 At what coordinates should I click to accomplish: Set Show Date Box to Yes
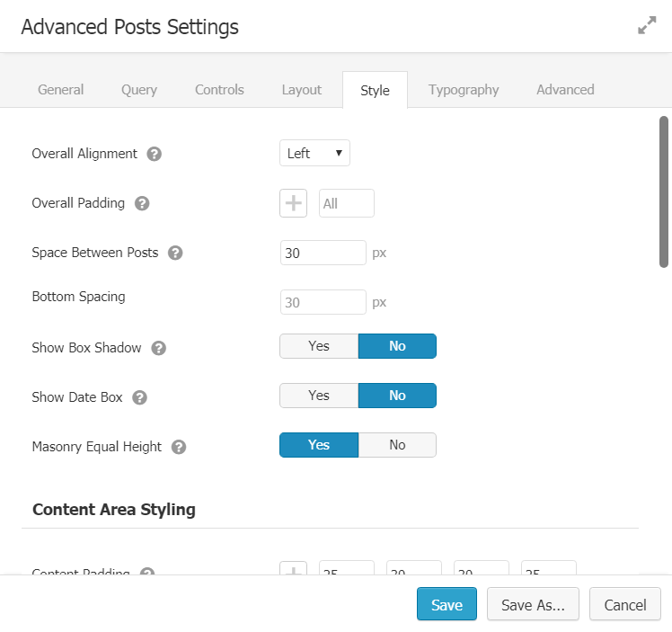(x=319, y=396)
